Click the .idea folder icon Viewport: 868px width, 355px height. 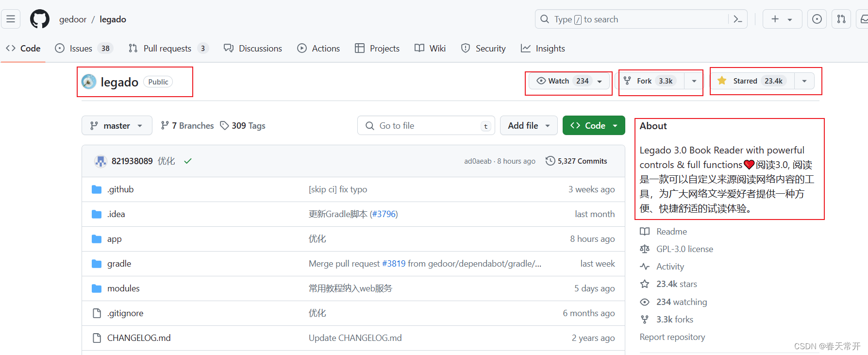pos(97,214)
